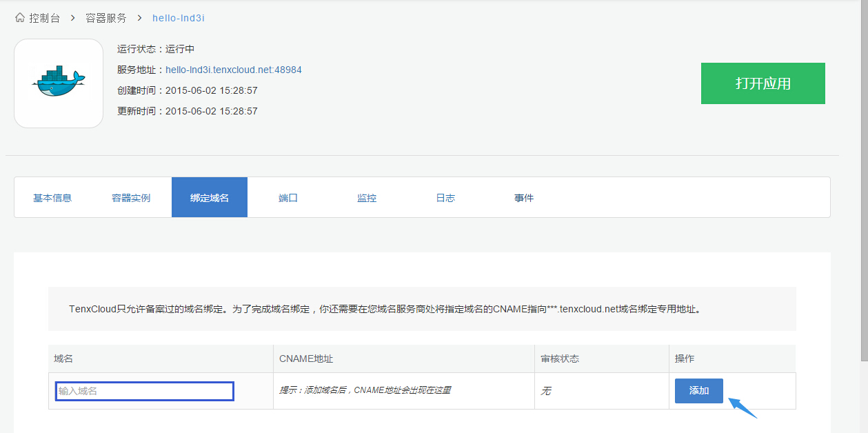Switch to the 容器实例 tab
The height and width of the screenshot is (433, 868).
[x=131, y=198]
